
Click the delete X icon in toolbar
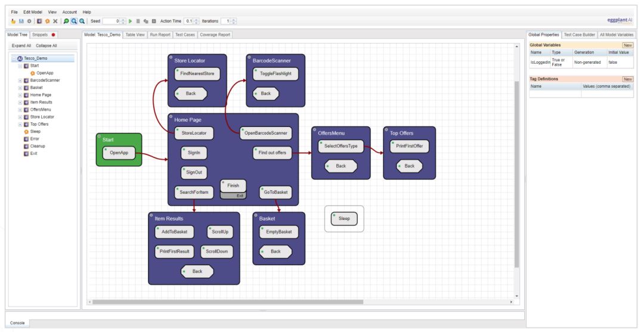(55, 21)
